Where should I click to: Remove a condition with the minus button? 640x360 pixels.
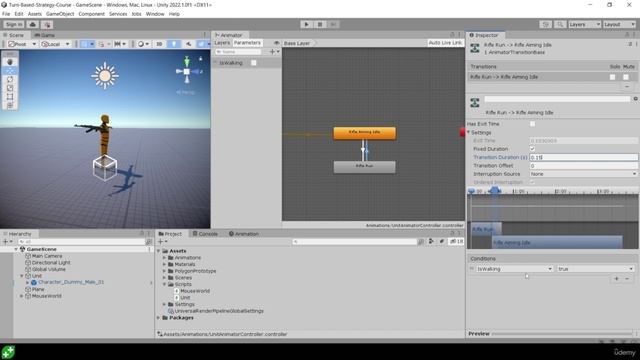pos(627,279)
